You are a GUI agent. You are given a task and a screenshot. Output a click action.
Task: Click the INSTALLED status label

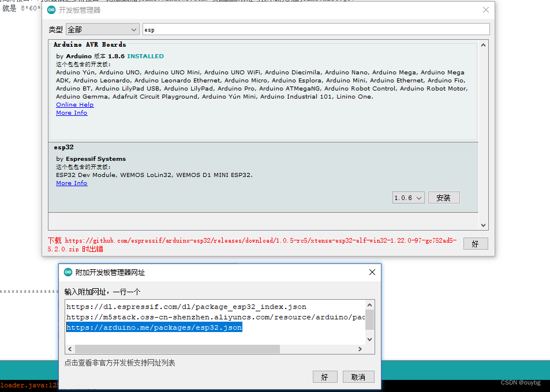click(x=145, y=56)
